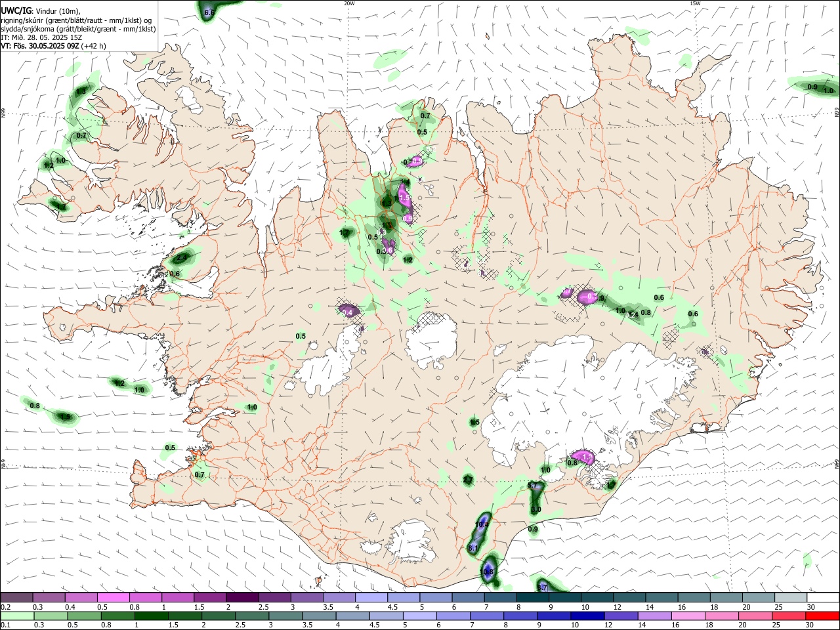The width and height of the screenshot is (840, 630).
Task: Click the 20W longitude label
Action: [350, 3]
